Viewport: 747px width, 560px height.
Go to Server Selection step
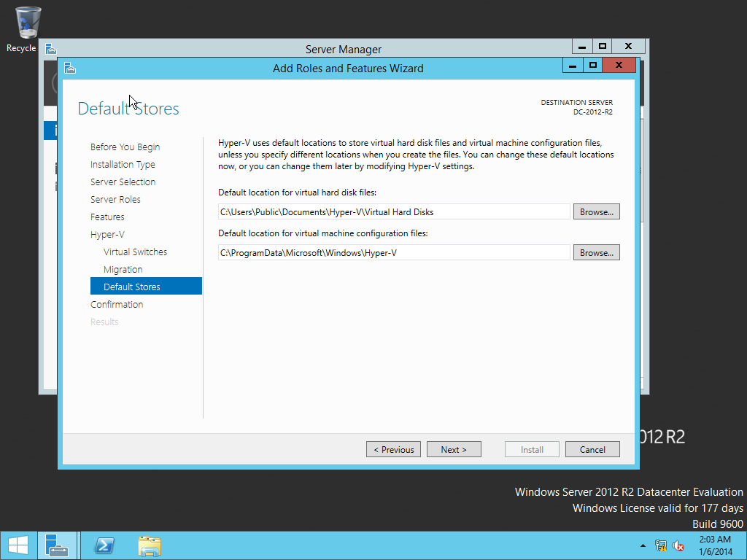coord(123,182)
